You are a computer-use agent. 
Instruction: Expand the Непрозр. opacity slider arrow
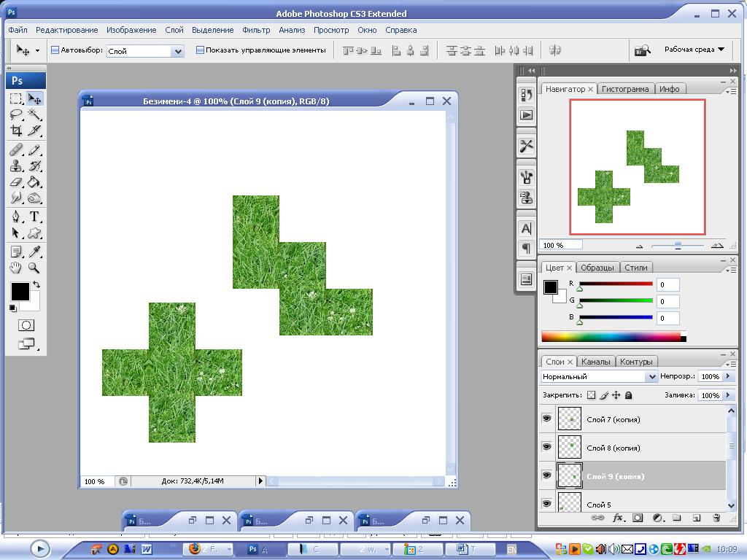click(x=728, y=376)
